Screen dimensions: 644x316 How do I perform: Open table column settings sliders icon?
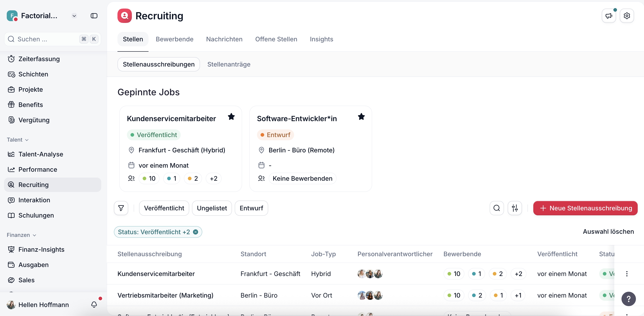[514, 208]
